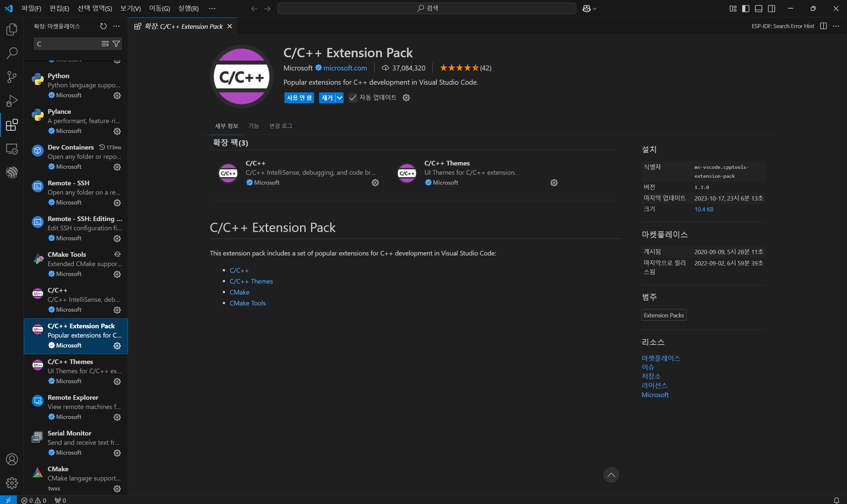This screenshot has width=847, height=504.
Task: Open the Manage gear in activity bar
Action: point(12,482)
